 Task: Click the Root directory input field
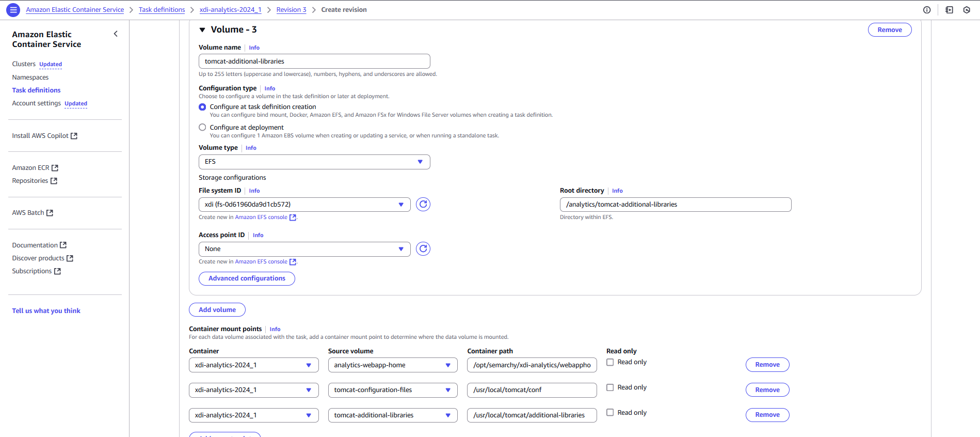tap(676, 205)
